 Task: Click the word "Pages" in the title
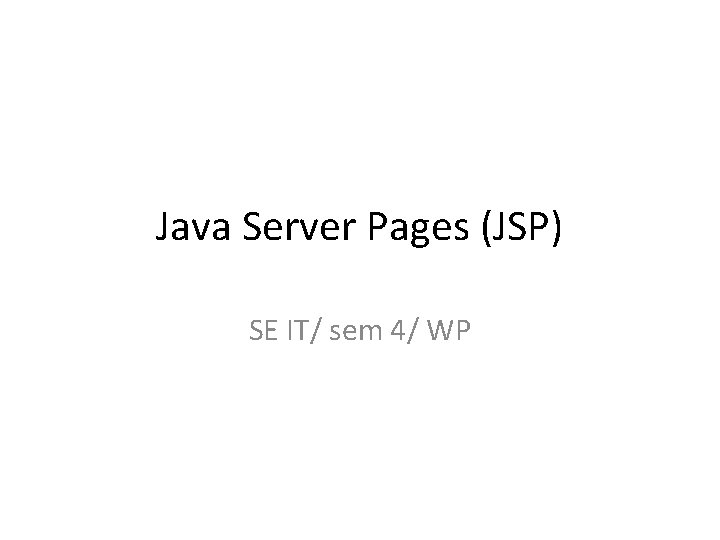[x=418, y=228]
